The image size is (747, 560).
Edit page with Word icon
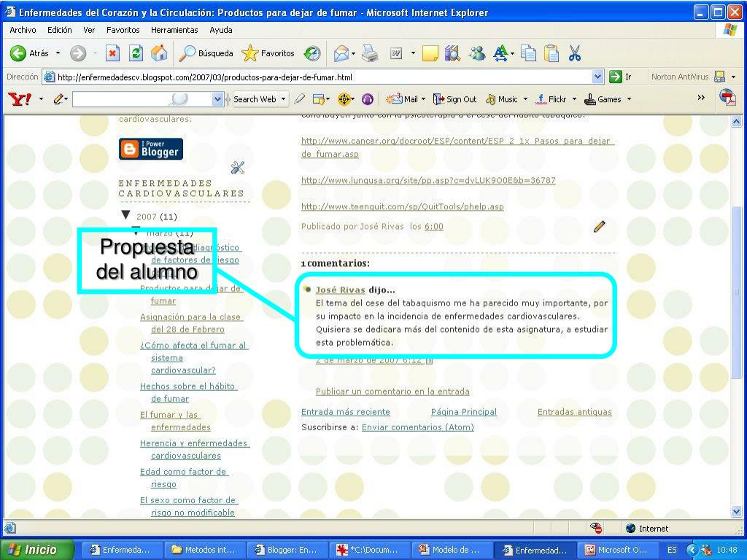(396, 53)
